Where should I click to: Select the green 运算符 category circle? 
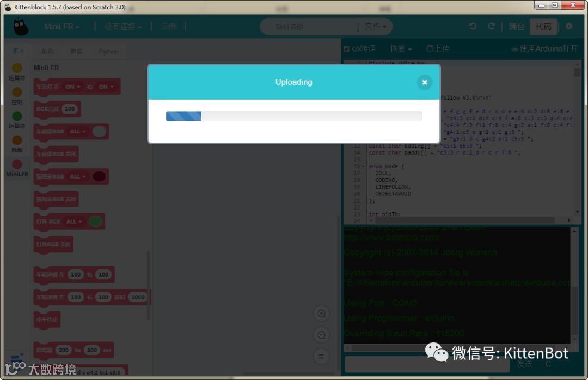pyautogui.click(x=17, y=117)
